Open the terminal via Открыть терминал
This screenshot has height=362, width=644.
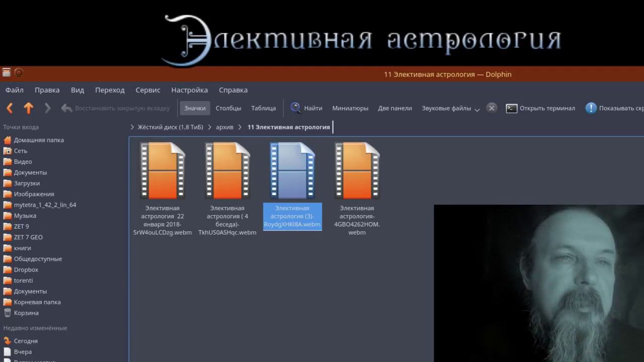540,108
